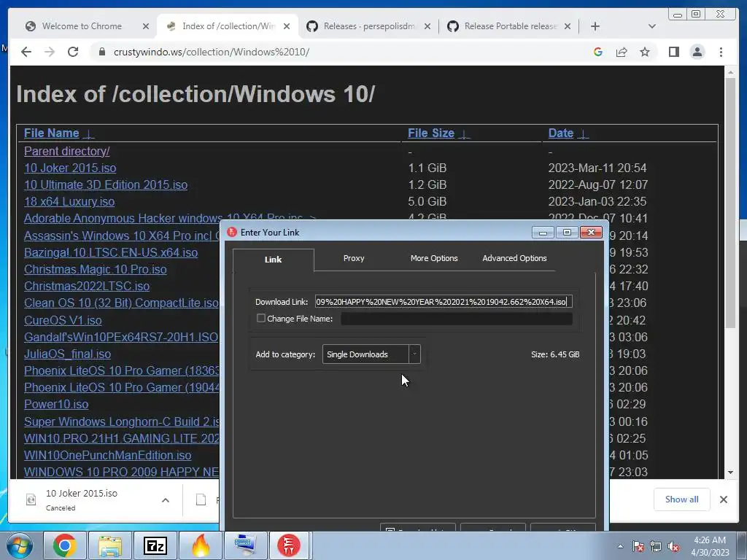This screenshot has height=560, width=747.
Task: Sort by File Size column header
Action: tap(431, 133)
